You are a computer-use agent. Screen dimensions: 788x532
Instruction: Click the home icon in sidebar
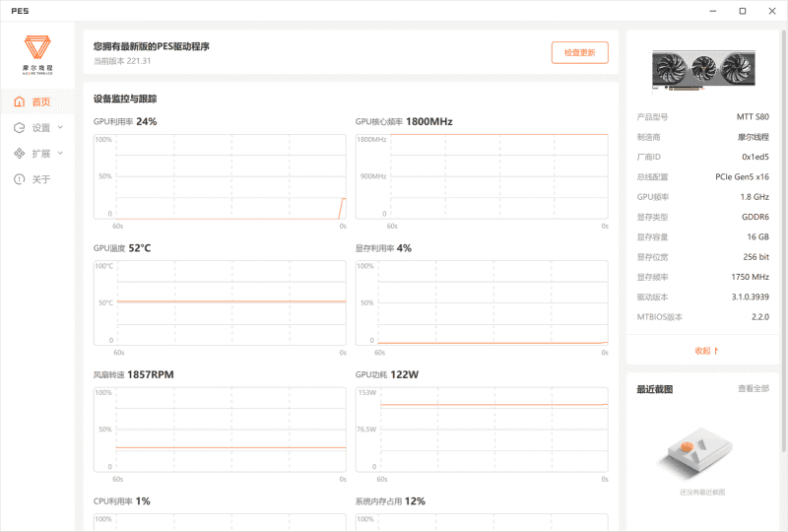click(19, 101)
